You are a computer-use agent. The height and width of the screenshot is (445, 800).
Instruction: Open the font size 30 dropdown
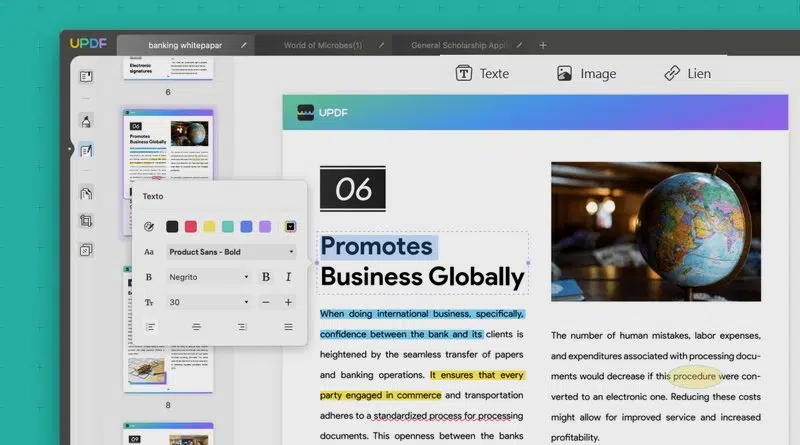click(x=209, y=302)
